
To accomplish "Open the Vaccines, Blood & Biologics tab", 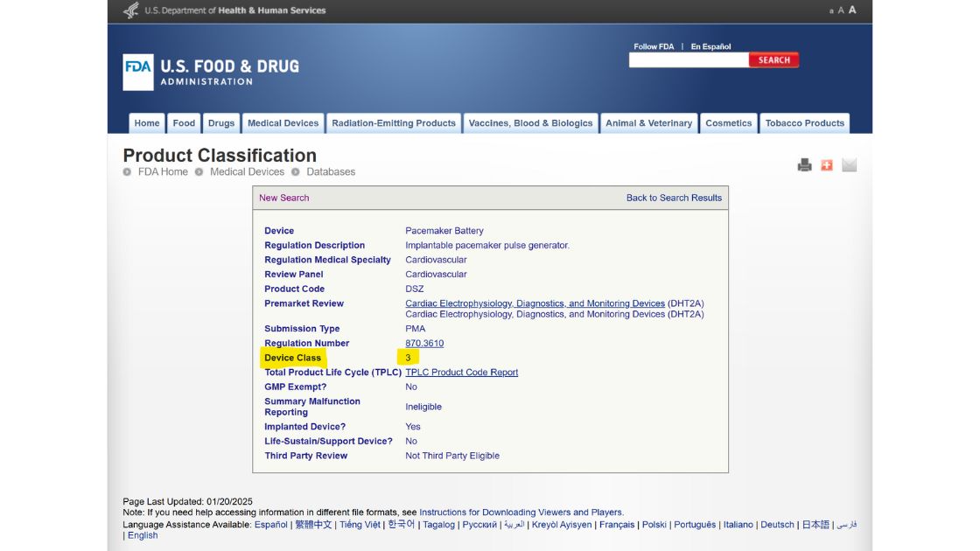I will [530, 123].
